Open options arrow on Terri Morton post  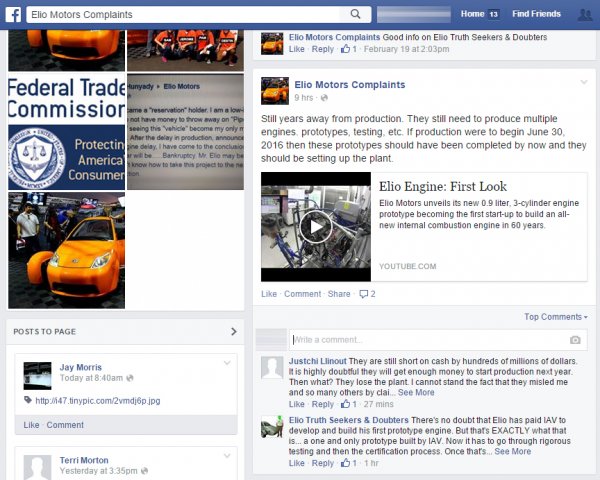tap(227, 456)
